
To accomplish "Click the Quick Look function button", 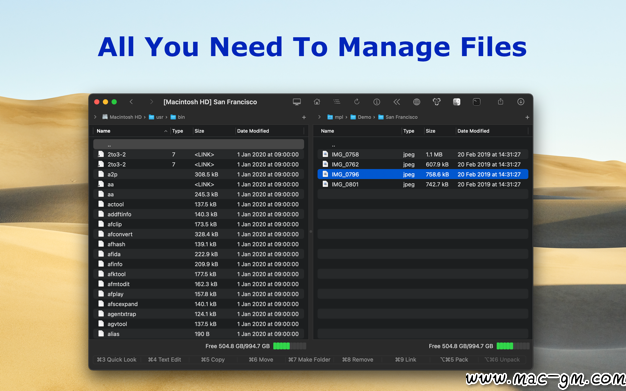I will (x=117, y=359).
